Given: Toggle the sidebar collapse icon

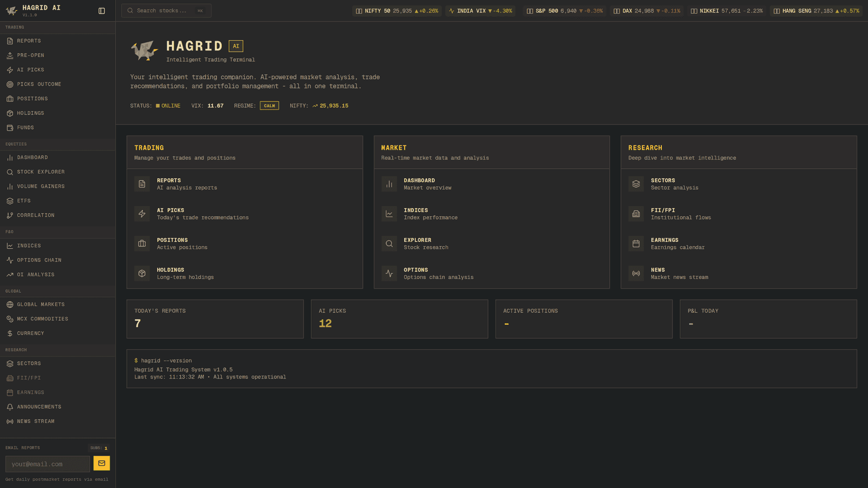Looking at the screenshot, I should pyautogui.click(x=101, y=11).
